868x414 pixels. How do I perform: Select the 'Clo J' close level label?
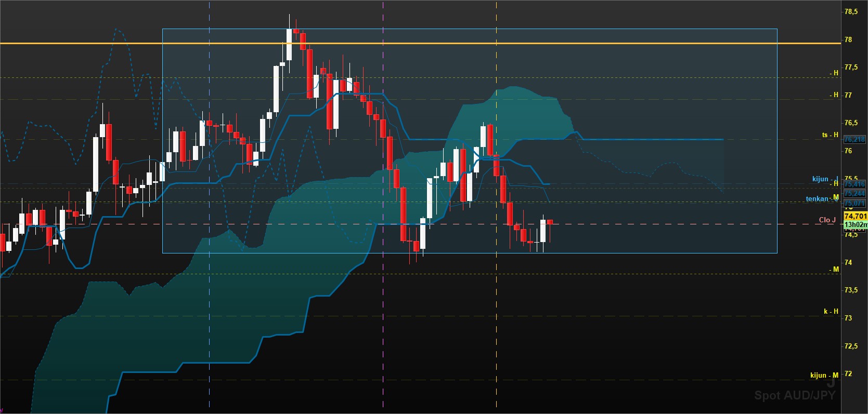click(x=827, y=220)
